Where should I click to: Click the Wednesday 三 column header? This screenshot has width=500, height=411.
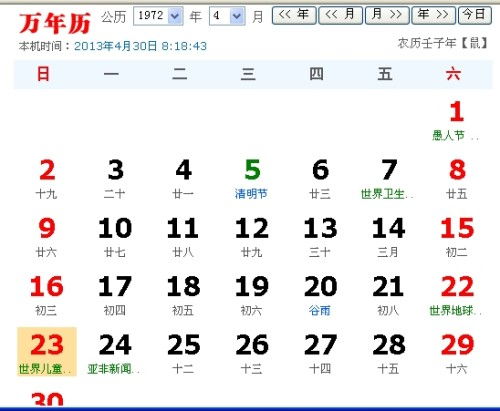(x=248, y=74)
